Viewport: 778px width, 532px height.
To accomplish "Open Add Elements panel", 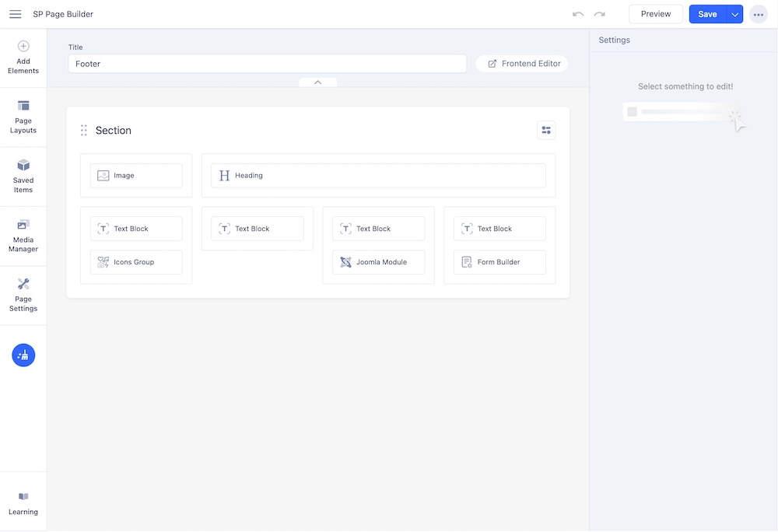I will point(23,58).
